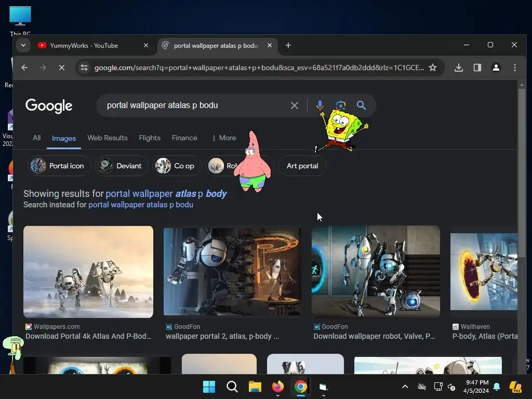
Task: Filter by the Portal icon chip
Action: tap(59, 166)
